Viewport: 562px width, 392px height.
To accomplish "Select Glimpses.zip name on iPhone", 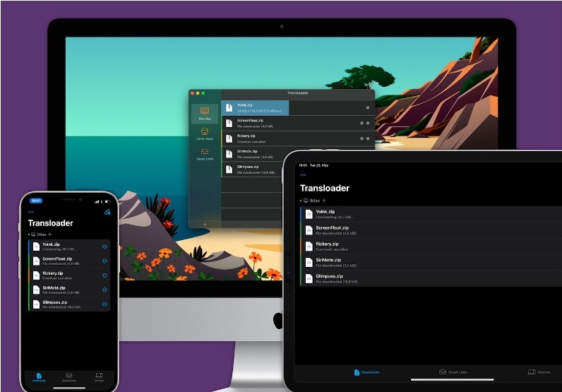I will [55, 302].
